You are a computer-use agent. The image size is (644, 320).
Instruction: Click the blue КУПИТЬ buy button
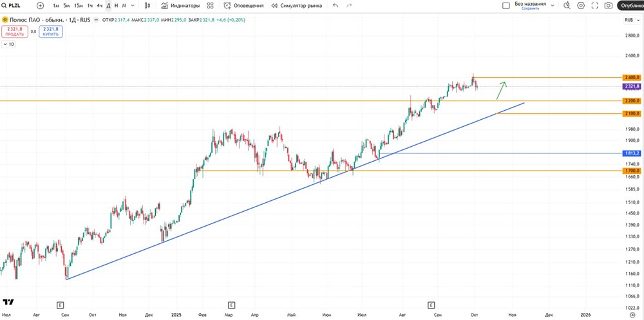[x=50, y=32]
